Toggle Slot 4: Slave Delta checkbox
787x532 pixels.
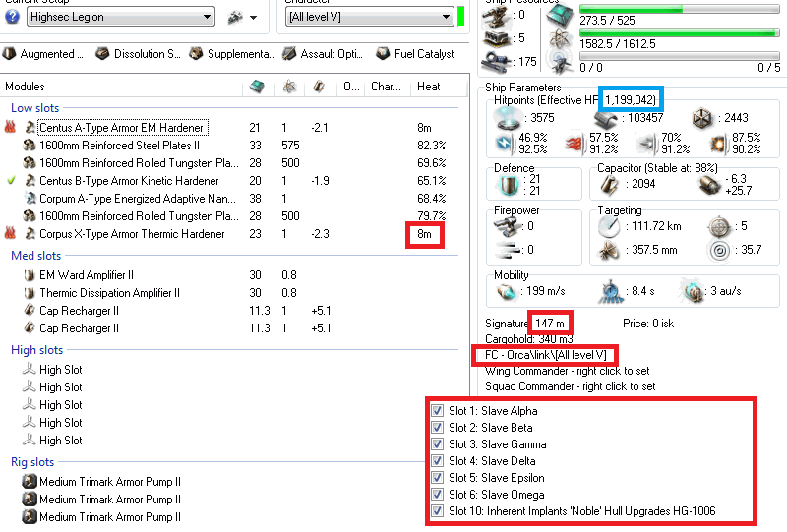[437, 461]
